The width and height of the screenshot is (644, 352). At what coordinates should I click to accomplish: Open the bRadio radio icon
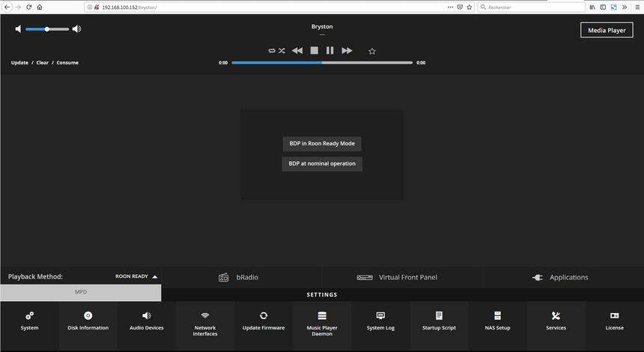pyautogui.click(x=223, y=277)
